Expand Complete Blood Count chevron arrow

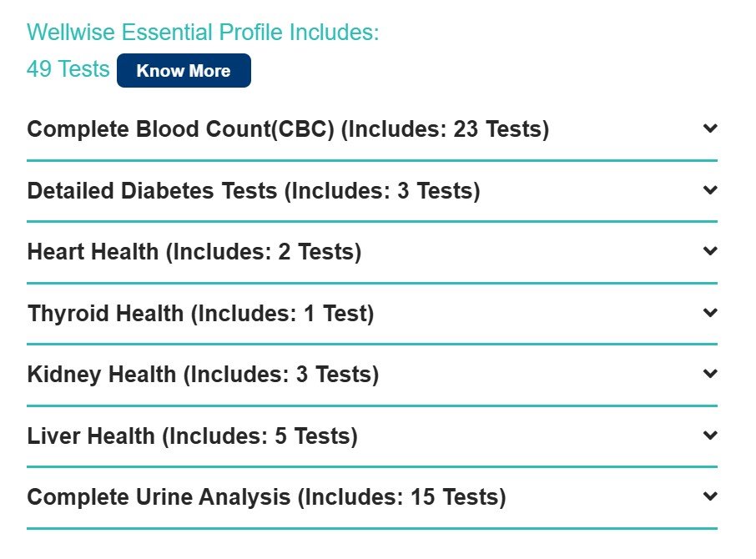click(710, 128)
